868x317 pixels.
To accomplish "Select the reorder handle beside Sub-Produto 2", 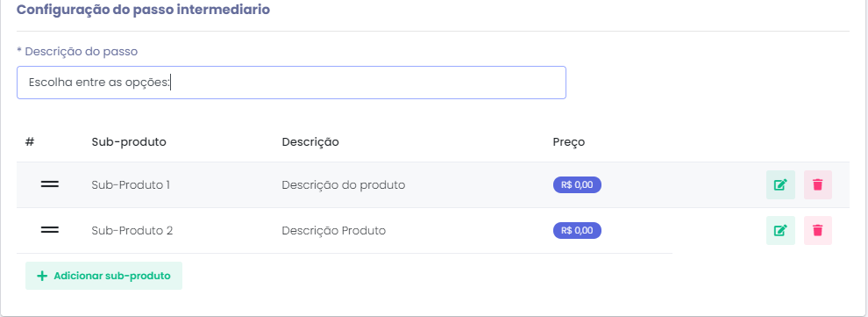I will pyautogui.click(x=50, y=231).
